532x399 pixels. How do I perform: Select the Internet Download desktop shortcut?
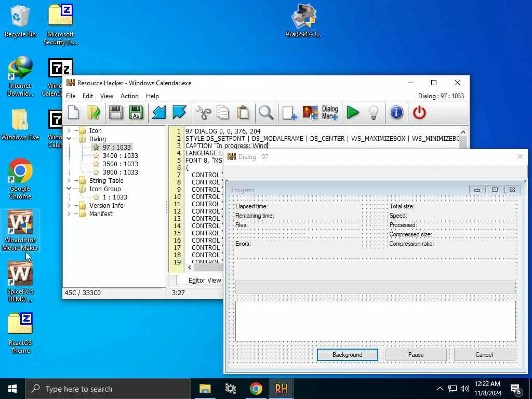point(20,76)
